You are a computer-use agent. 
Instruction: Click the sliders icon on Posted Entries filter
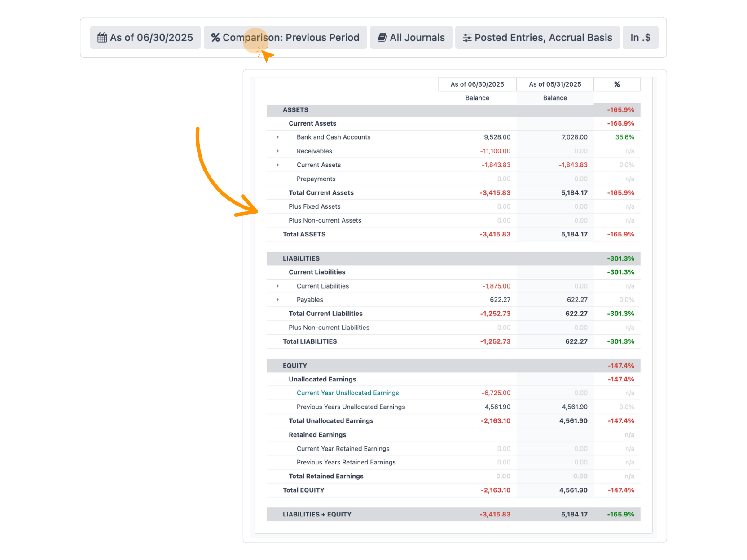pos(467,37)
